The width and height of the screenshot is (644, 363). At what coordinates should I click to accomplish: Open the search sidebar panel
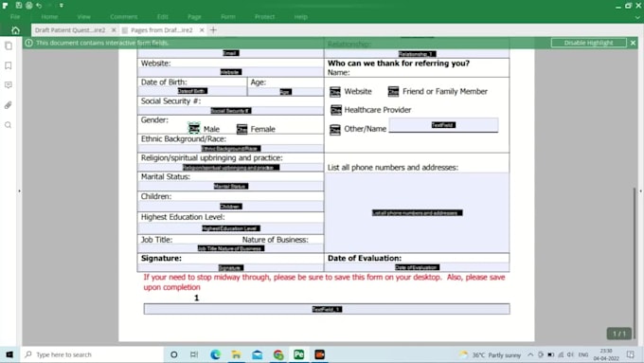click(9, 125)
